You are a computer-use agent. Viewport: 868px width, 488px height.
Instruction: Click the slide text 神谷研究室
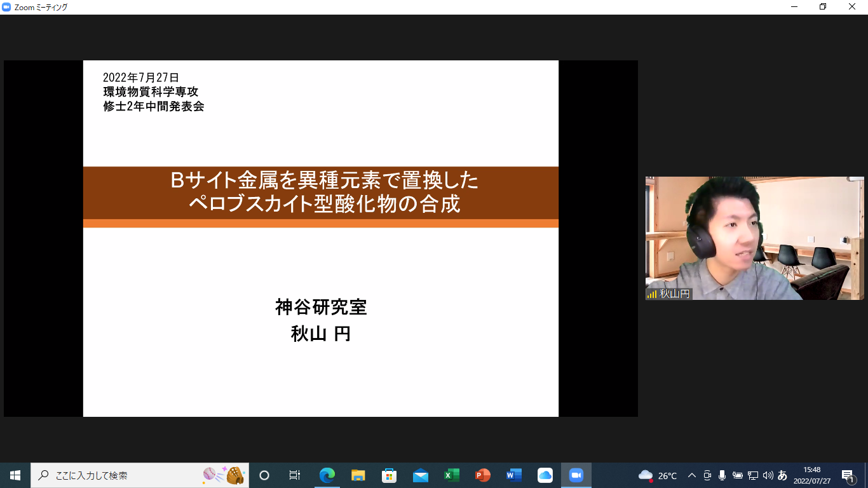point(321,308)
